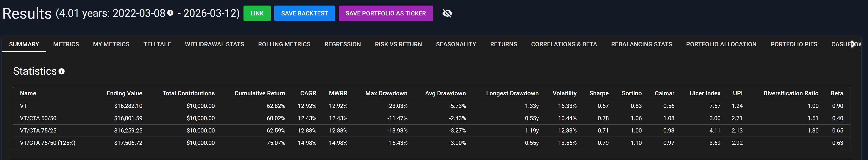Click Save Portfolio As Ticker button
The height and width of the screenshot is (160, 868).
click(x=386, y=14)
